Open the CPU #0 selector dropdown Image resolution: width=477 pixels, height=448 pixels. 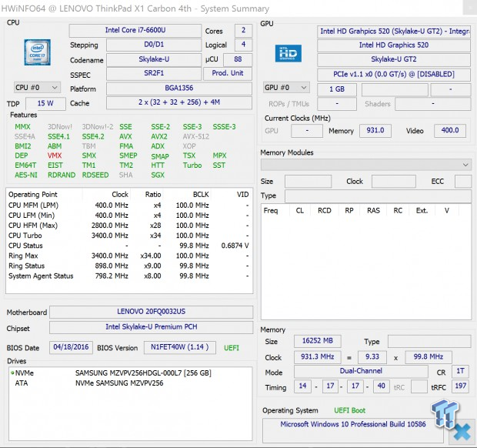pyautogui.click(x=37, y=88)
